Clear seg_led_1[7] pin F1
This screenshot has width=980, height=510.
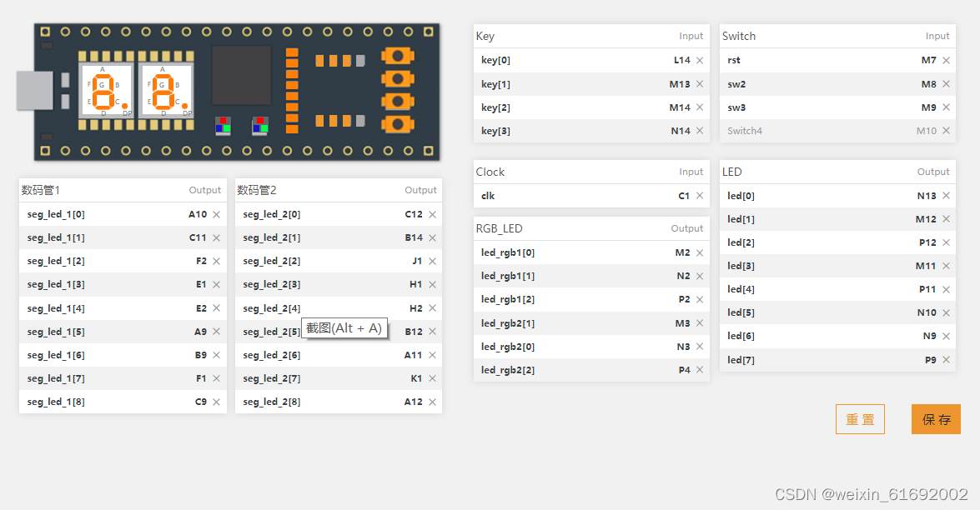click(216, 379)
